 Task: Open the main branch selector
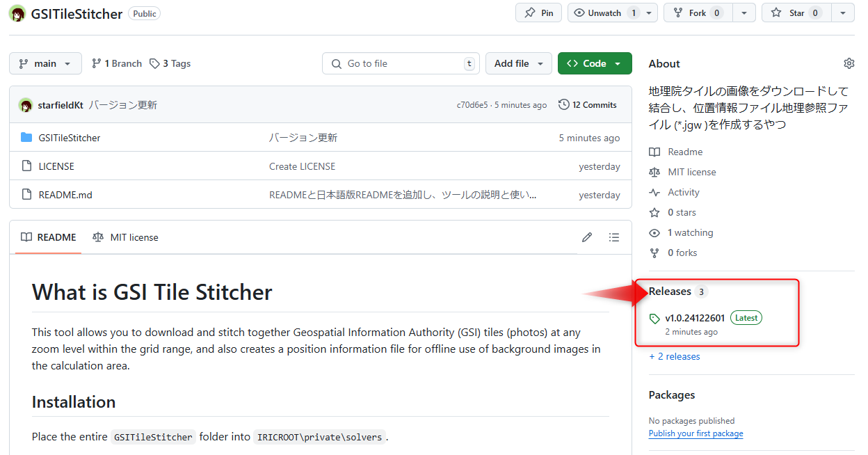[45, 63]
